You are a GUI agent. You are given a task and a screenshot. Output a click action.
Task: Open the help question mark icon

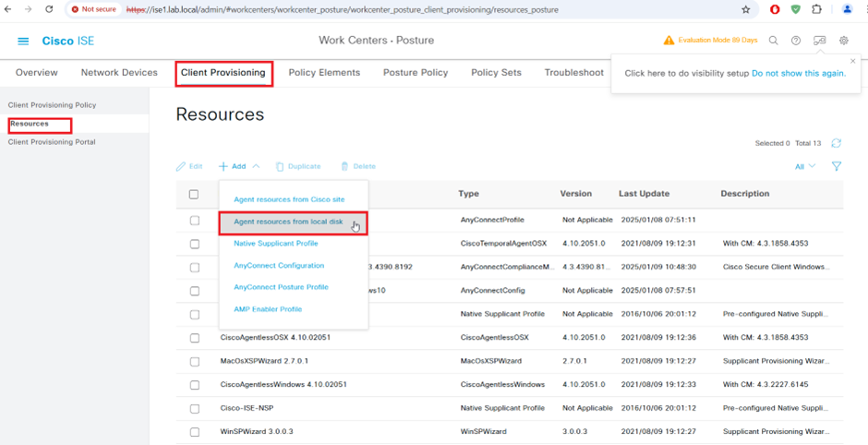pos(796,41)
